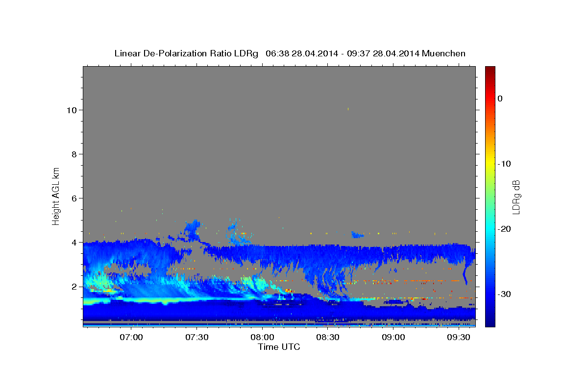588x392 pixels.
Task: Click the height tick label 6
Action: 73,198
